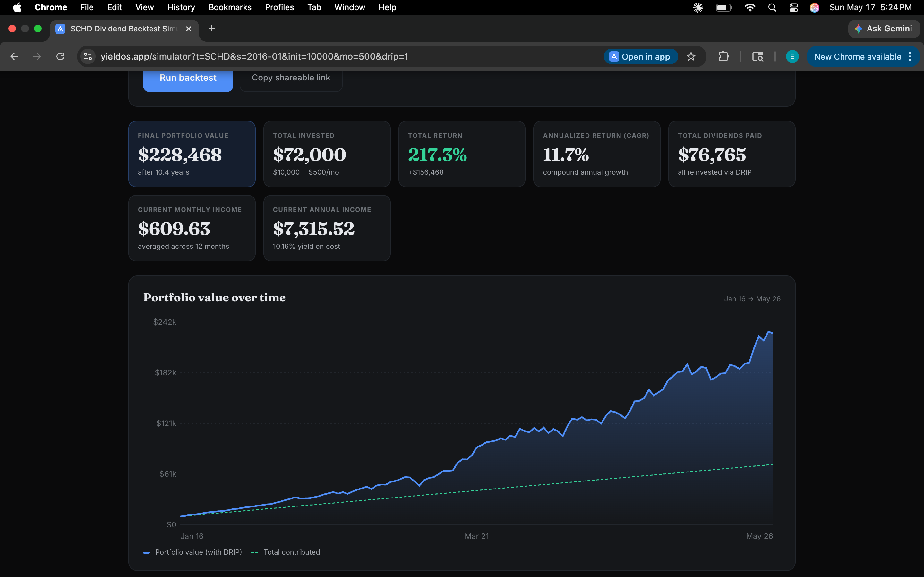This screenshot has width=924, height=577.
Task: Reload the current page
Action: [60, 56]
